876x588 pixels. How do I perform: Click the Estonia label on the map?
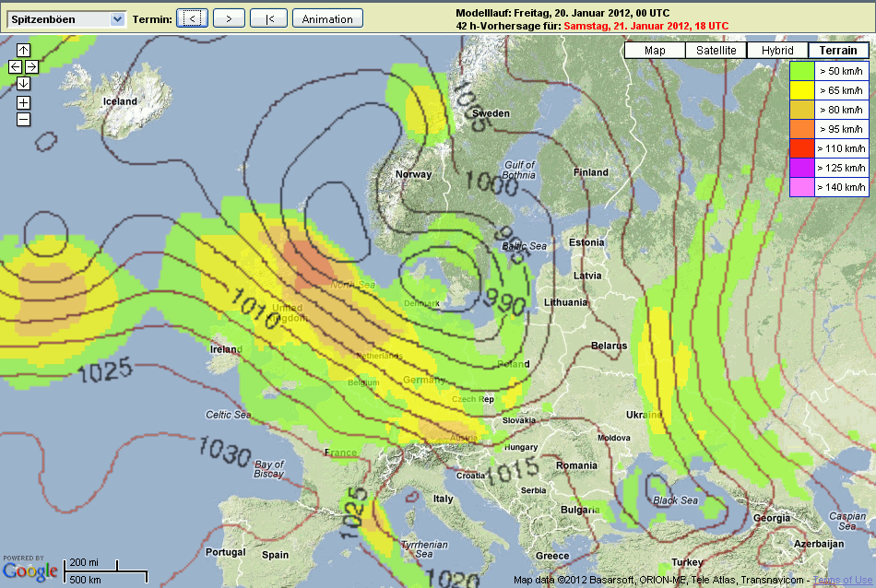[x=586, y=242]
